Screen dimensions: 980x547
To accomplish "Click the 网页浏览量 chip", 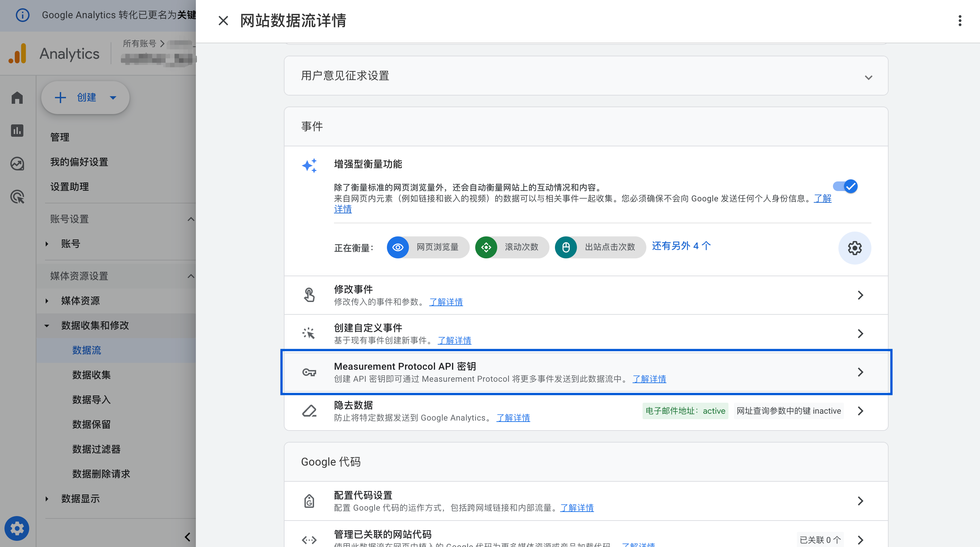I will tap(428, 247).
